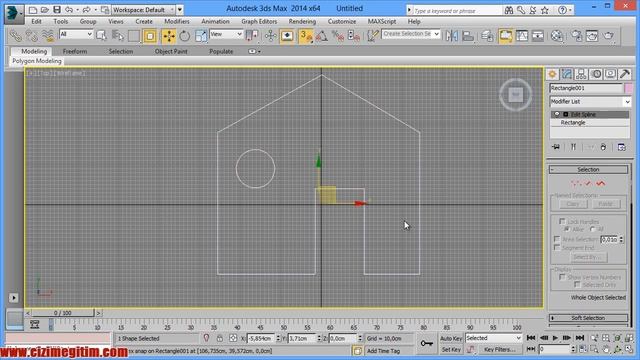Activate the Select and Scale tool
This screenshot has height=360, width=640.
[x=200, y=36]
